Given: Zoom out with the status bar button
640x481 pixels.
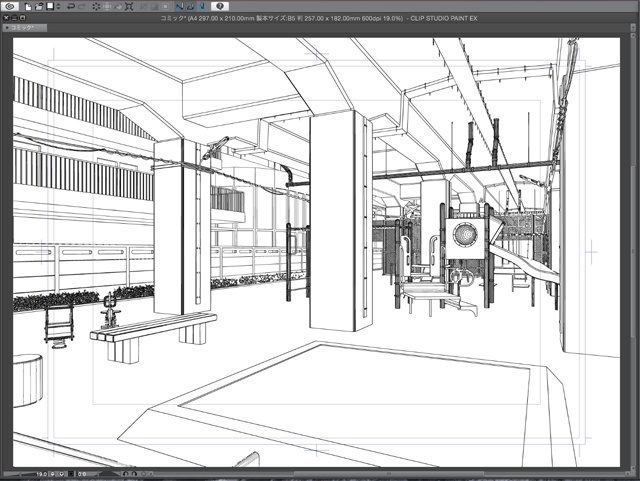Looking at the screenshot, I should 53,474.
